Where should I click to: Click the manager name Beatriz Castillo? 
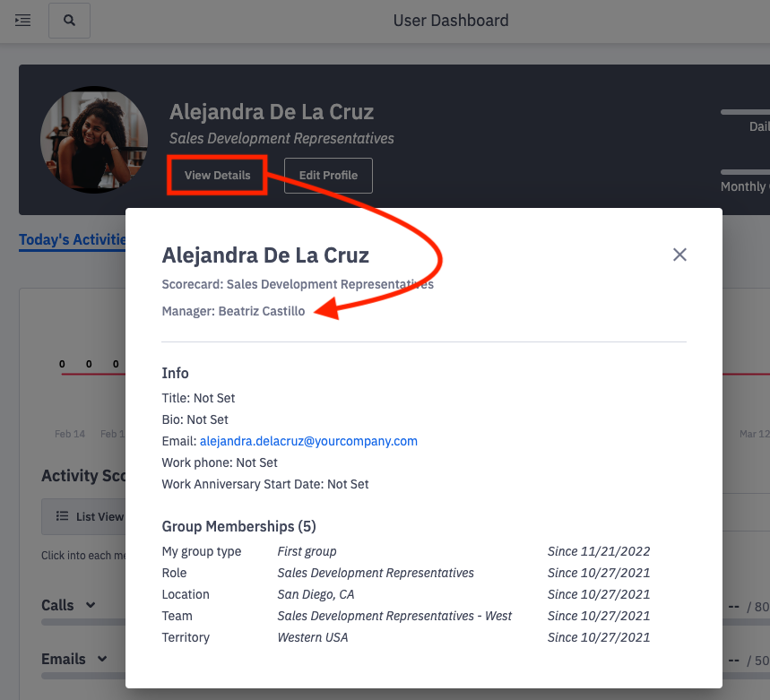click(x=262, y=311)
